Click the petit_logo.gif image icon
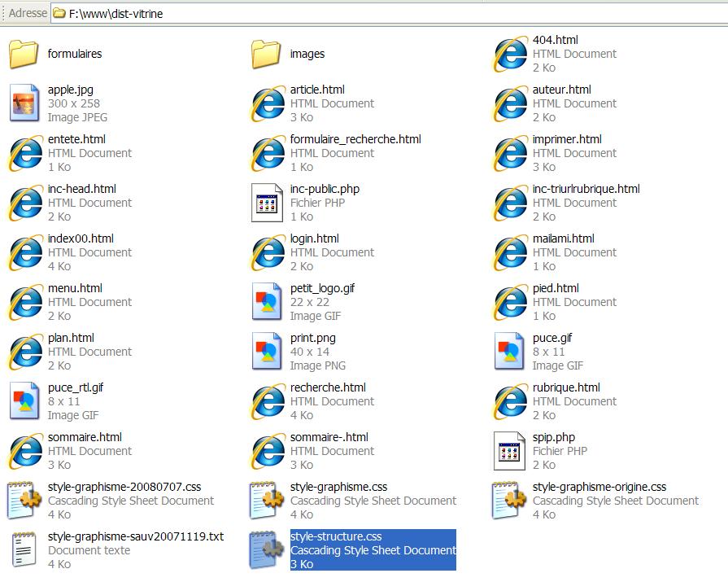This screenshot has height=582, width=728. pos(267,301)
